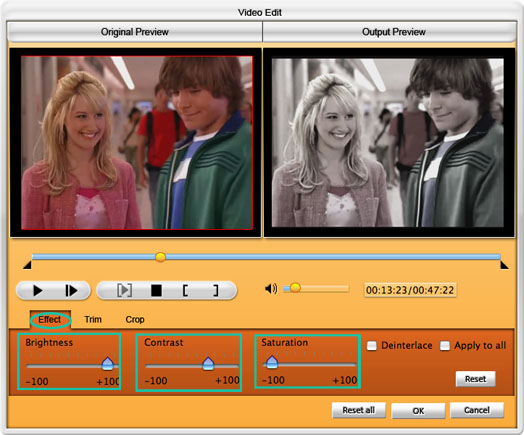This screenshot has height=435, width=524.
Task: Click the Brightness slider handle
Action: [x=108, y=363]
